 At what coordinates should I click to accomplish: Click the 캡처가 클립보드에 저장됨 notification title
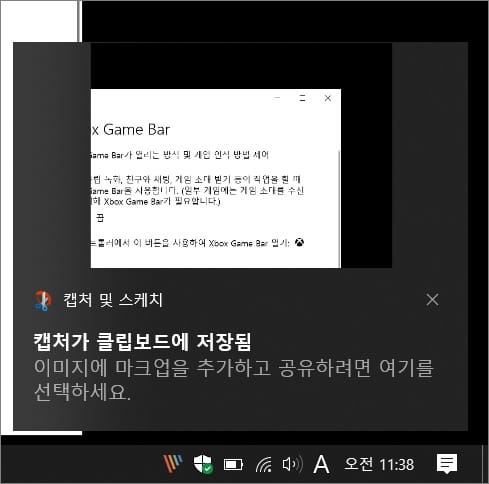click(x=142, y=342)
